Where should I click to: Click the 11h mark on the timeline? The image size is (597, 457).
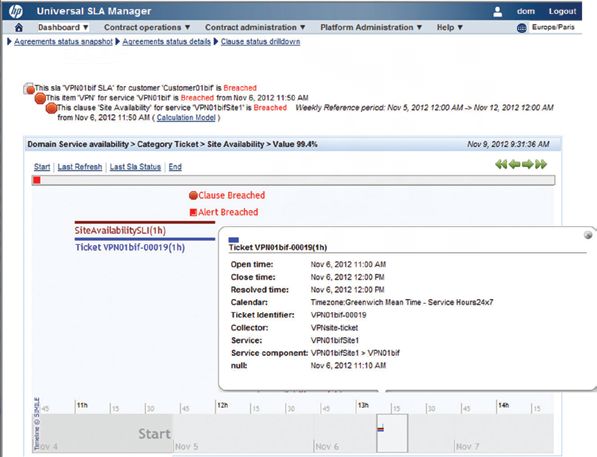[x=82, y=405]
